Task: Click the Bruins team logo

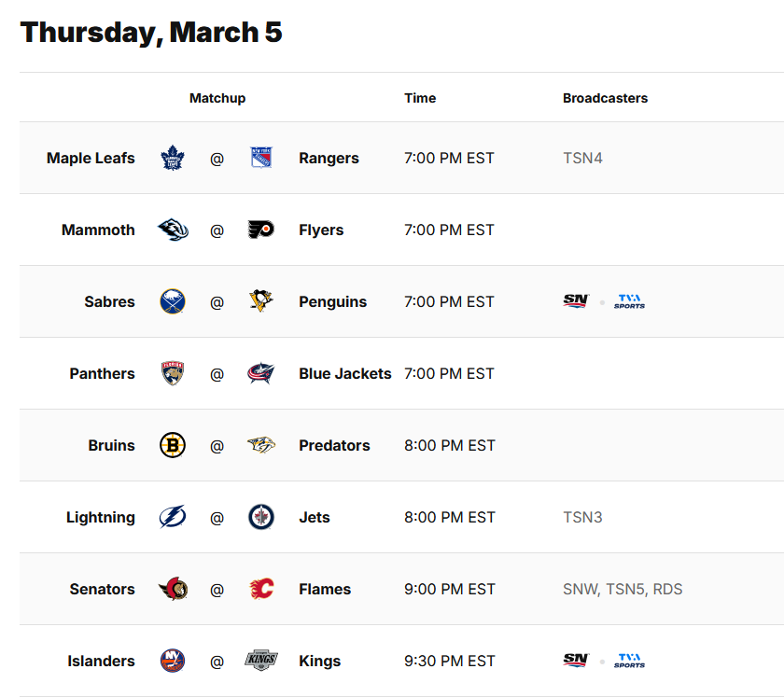Action: pyautogui.click(x=173, y=446)
